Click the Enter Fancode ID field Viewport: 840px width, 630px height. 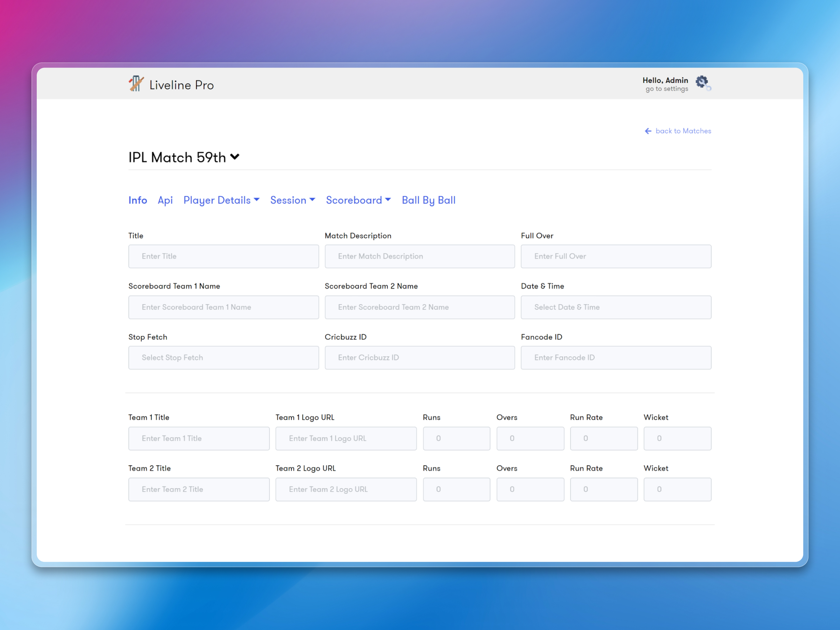click(616, 357)
